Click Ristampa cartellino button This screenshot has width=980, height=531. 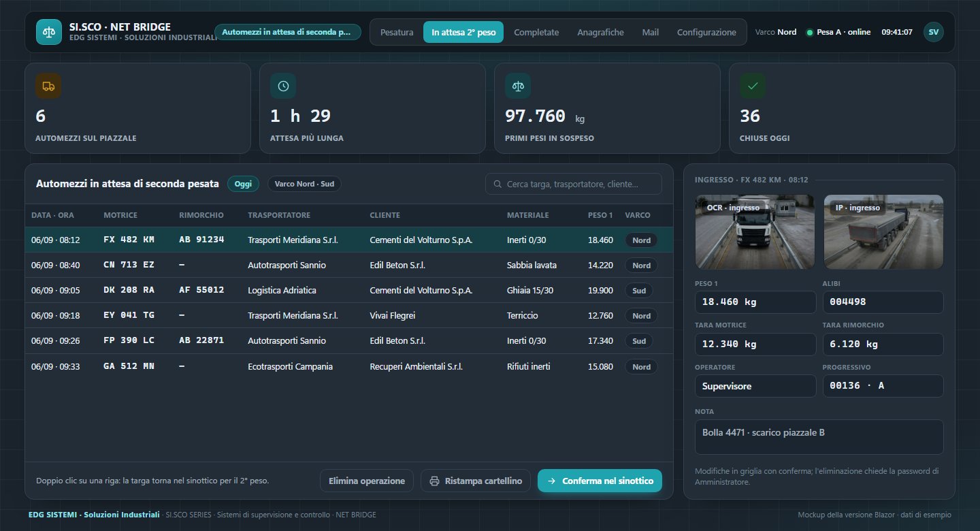pos(476,481)
